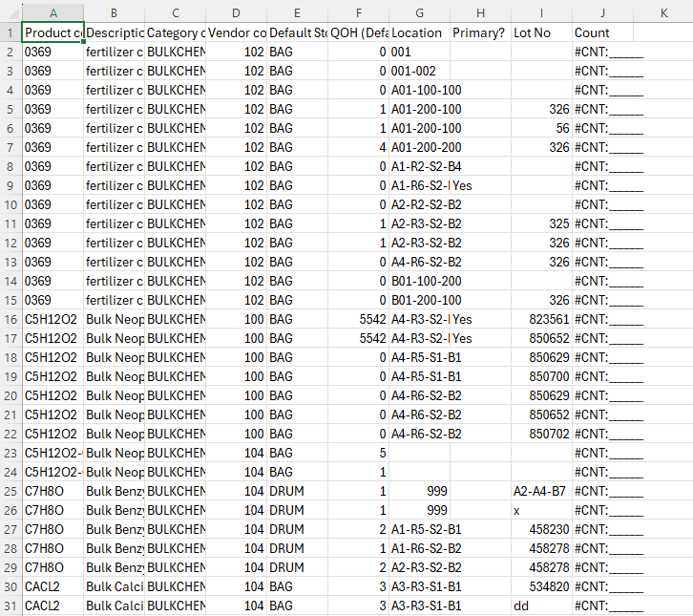Image resolution: width=693 pixels, height=616 pixels.
Task: Select column A header
Action: click(x=53, y=13)
